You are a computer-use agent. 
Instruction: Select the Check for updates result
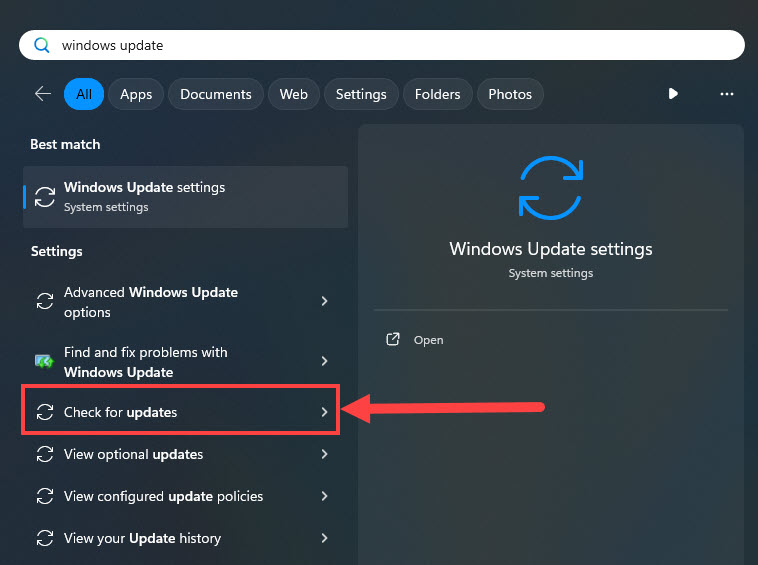tap(181, 412)
